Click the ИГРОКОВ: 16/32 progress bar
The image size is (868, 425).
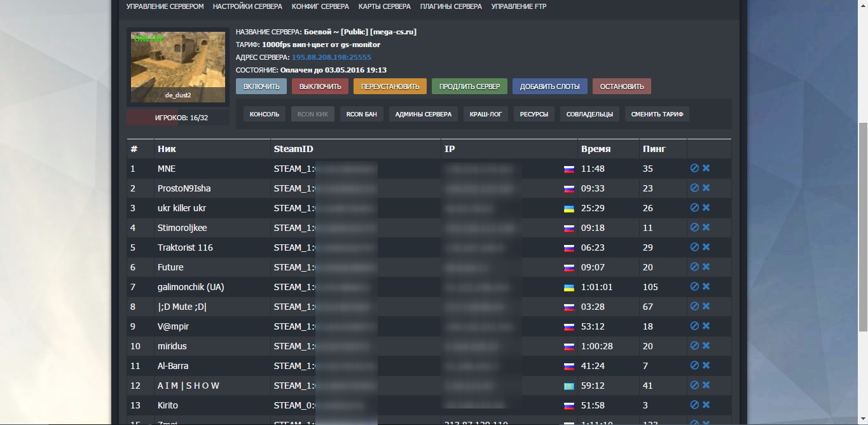tap(178, 118)
